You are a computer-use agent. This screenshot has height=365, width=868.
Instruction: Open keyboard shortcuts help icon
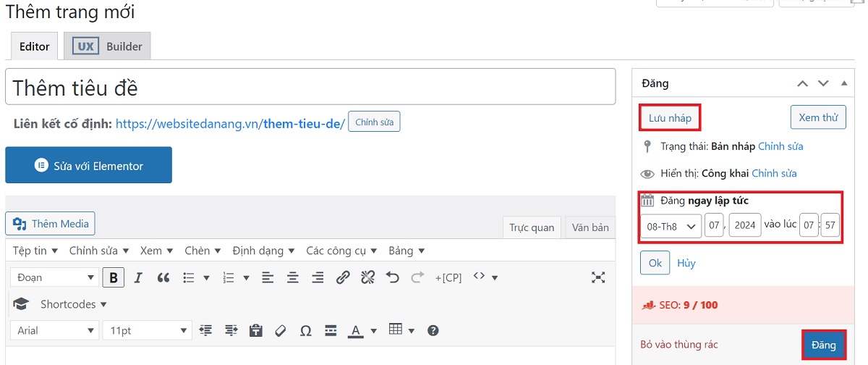[x=433, y=330]
